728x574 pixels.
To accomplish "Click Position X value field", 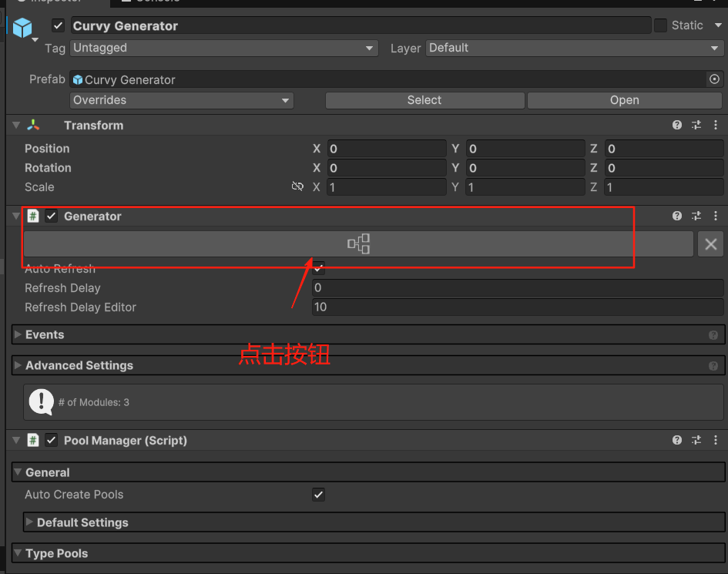I will tap(386, 149).
